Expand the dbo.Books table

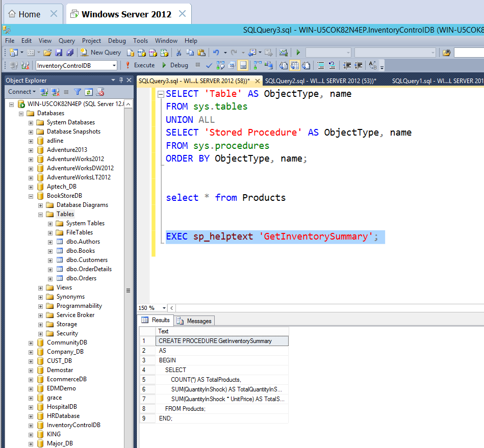50,250
